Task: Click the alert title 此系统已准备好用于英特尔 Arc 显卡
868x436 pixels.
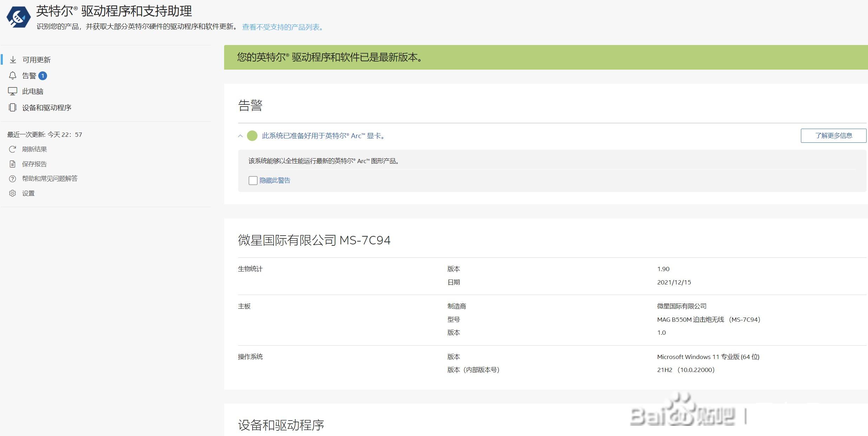Action: click(x=324, y=136)
